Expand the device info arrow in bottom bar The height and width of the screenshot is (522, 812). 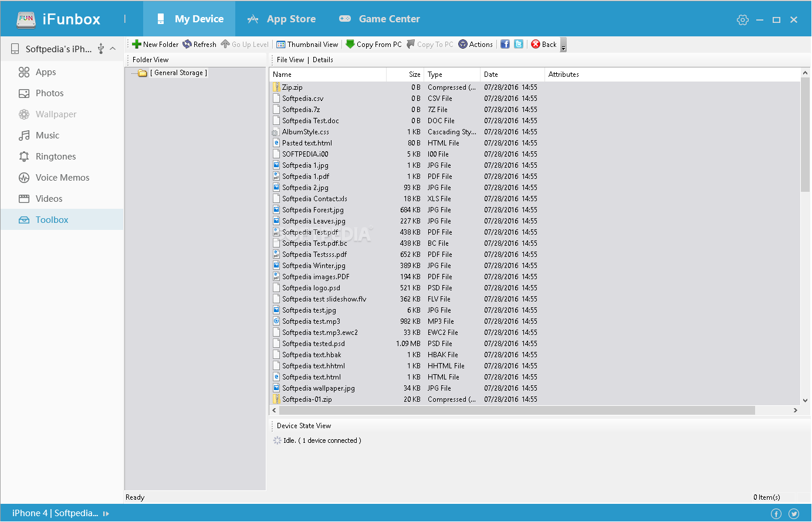click(106, 514)
